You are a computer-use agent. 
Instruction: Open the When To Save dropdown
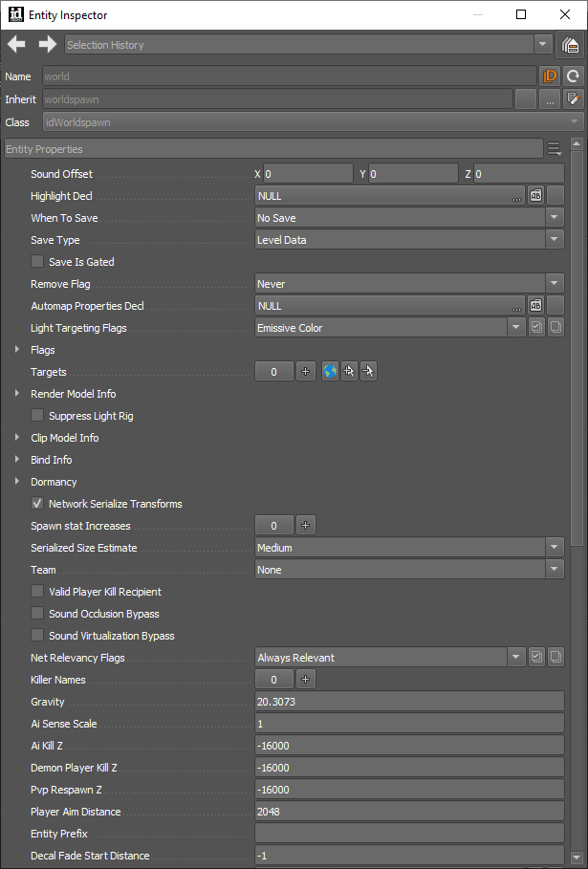pos(555,218)
